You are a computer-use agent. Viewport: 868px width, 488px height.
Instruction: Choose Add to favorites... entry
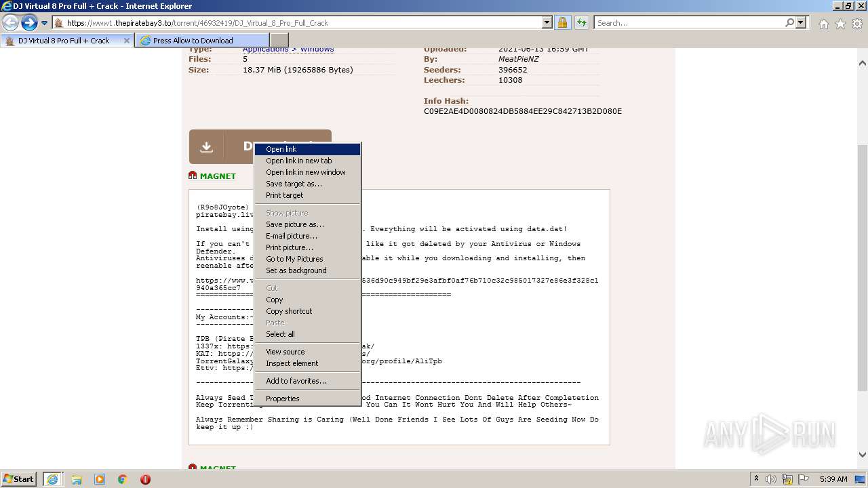click(307, 381)
